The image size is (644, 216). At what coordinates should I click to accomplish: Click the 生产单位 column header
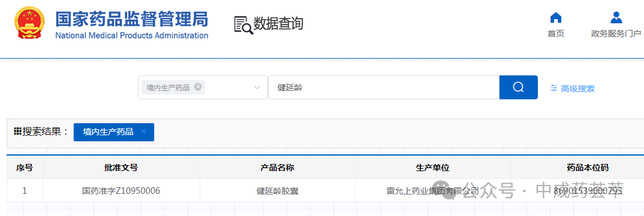click(432, 168)
